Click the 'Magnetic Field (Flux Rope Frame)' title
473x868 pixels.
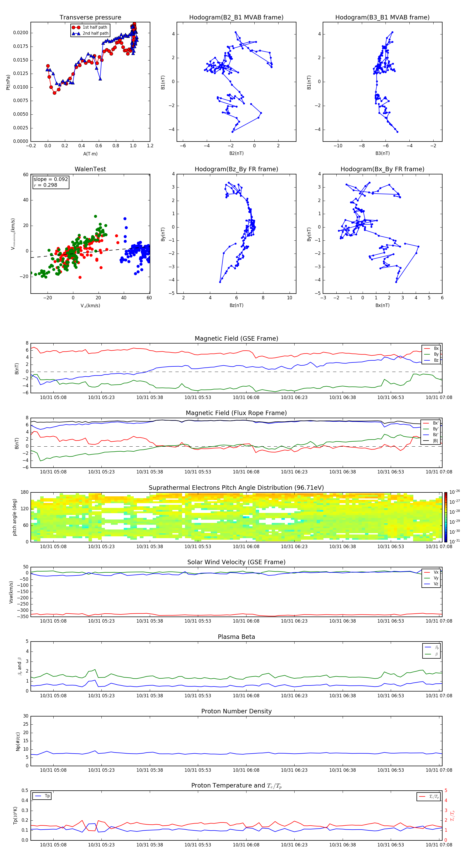click(x=236, y=413)
